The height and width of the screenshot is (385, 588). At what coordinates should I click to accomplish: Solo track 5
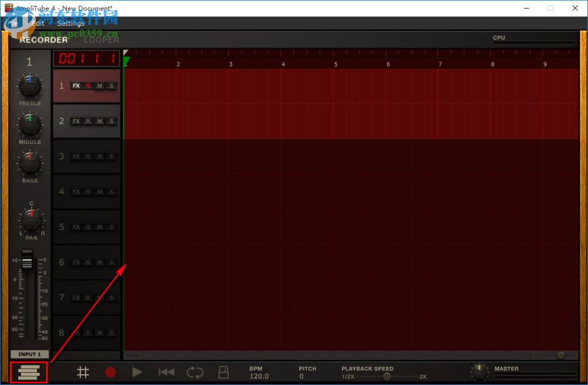pyautogui.click(x=111, y=227)
